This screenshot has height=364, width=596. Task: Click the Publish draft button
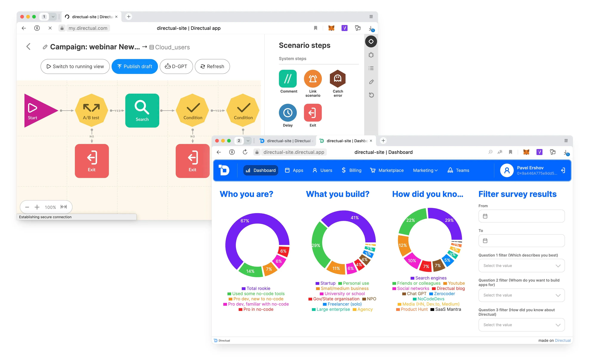pos(135,66)
